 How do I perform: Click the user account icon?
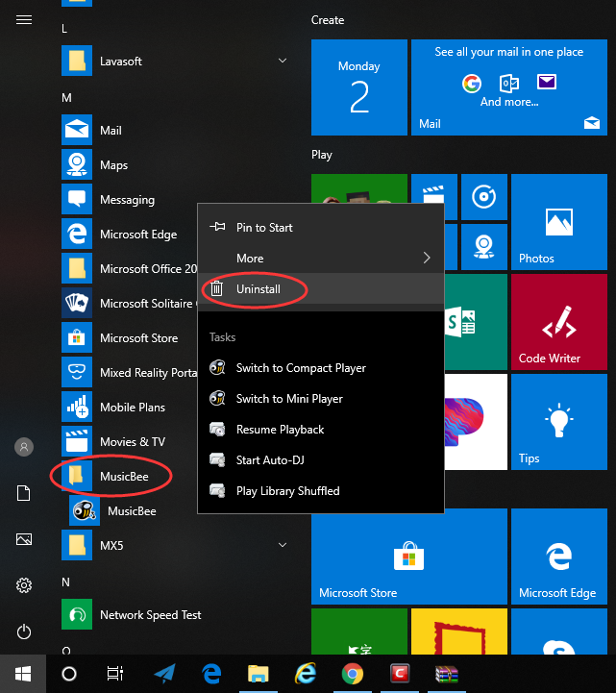[x=24, y=447]
